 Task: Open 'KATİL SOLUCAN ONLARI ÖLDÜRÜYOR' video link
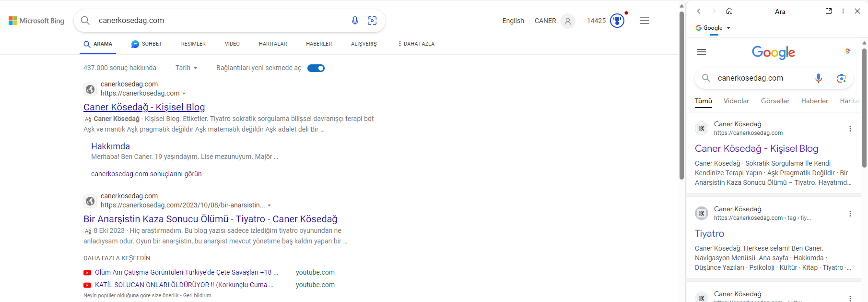click(x=184, y=285)
